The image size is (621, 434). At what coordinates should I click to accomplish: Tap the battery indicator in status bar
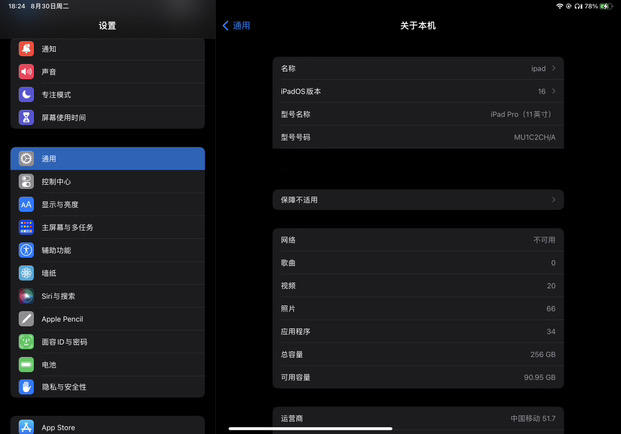pyautogui.click(x=606, y=6)
